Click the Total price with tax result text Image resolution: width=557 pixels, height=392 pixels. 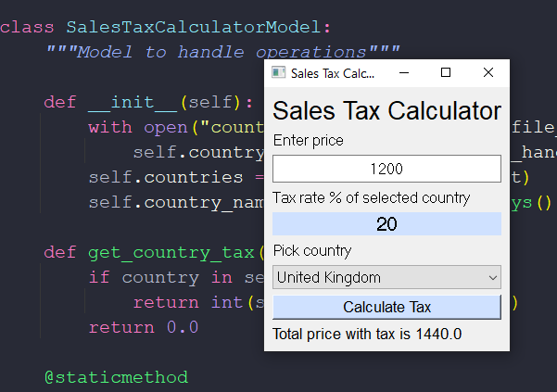click(x=367, y=334)
